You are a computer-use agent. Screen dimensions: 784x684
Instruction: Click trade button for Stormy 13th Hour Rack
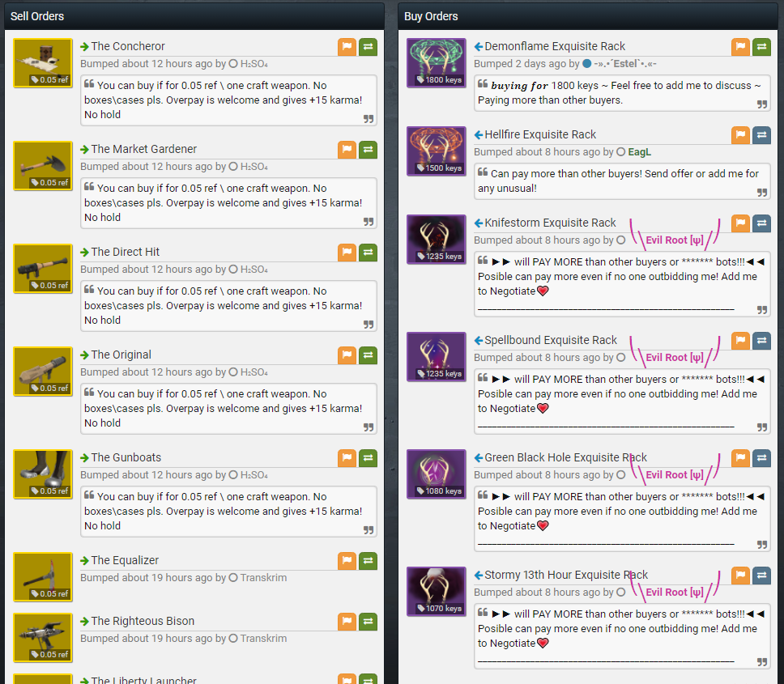pyautogui.click(x=761, y=576)
